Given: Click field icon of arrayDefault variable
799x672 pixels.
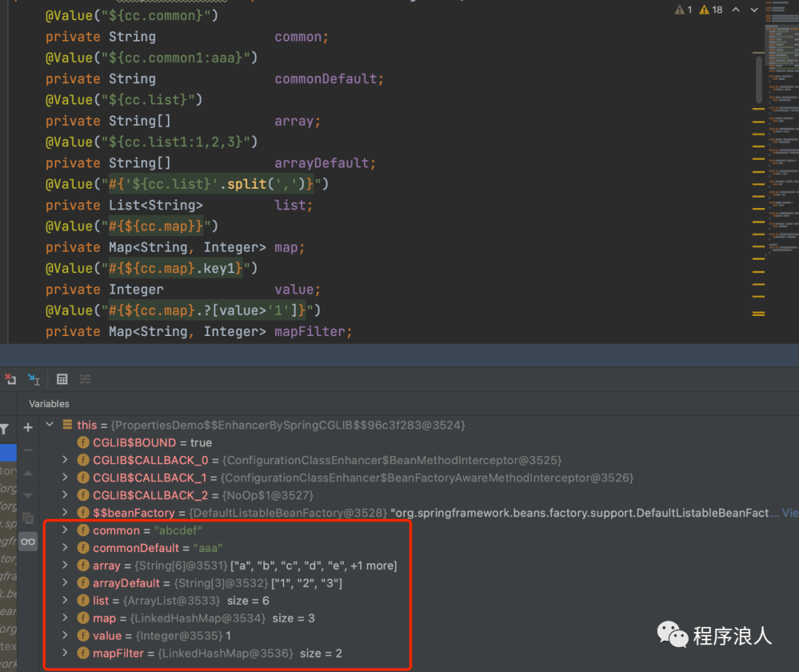Looking at the screenshot, I should click(x=83, y=582).
